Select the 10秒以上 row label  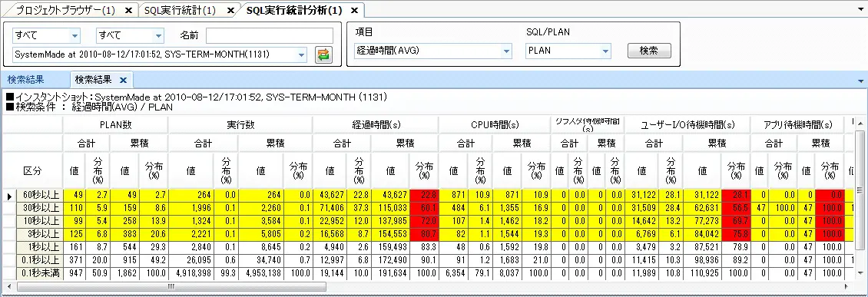pyautogui.click(x=41, y=221)
